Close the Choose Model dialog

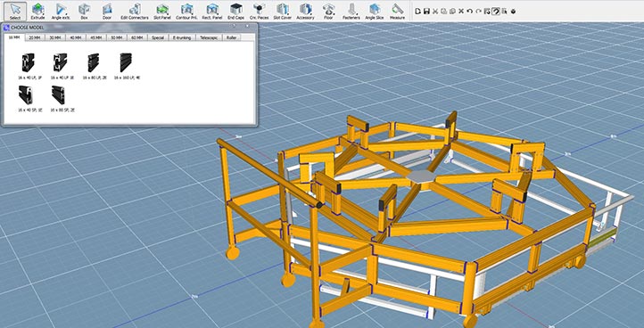[x=248, y=26]
